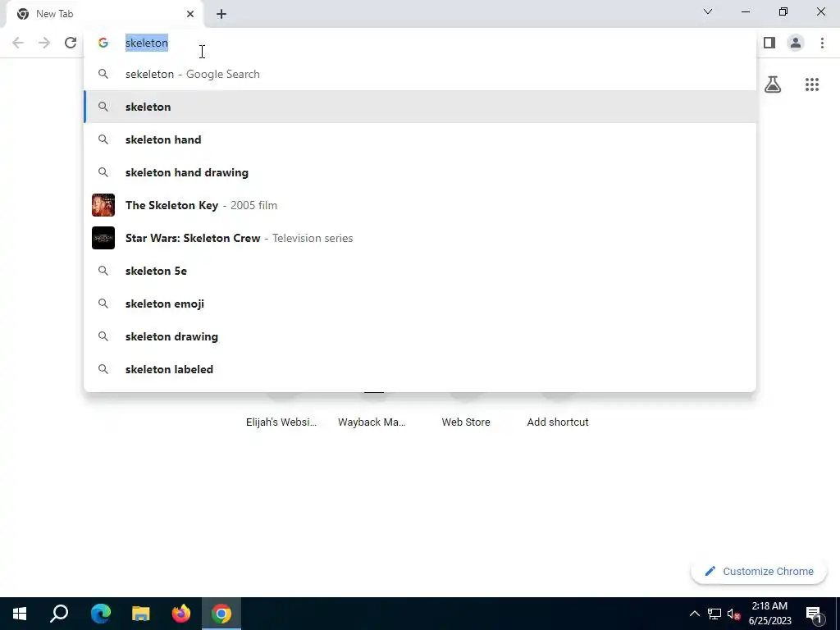Open a new tab with the plus button
The width and height of the screenshot is (840, 630).
point(221,14)
